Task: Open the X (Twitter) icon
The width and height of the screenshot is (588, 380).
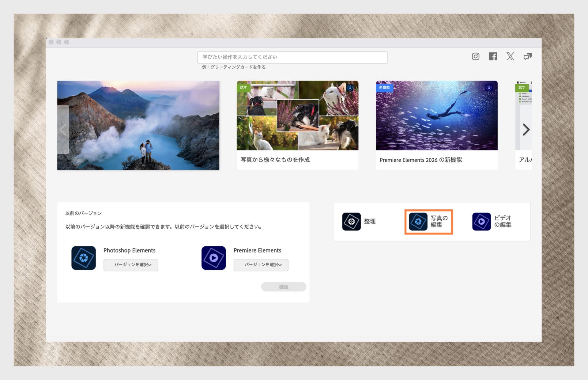Action: [x=510, y=56]
